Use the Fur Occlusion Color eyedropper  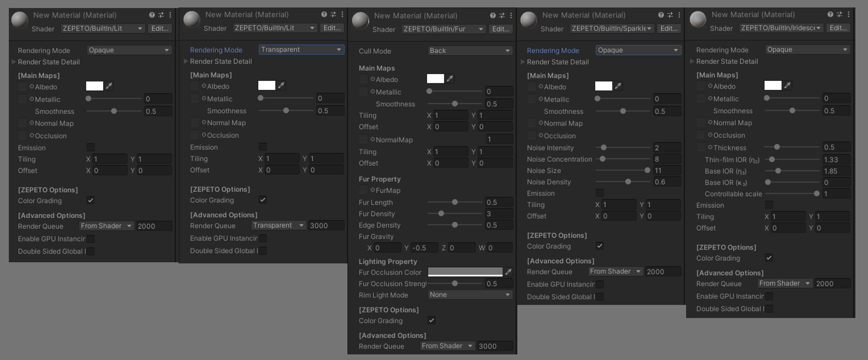coord(508,272)
